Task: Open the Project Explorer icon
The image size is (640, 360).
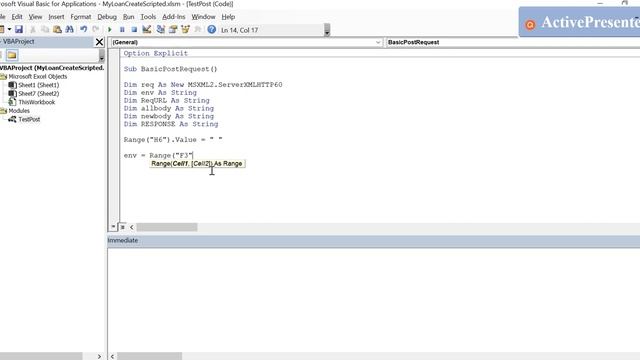Action: click(160, 29)
